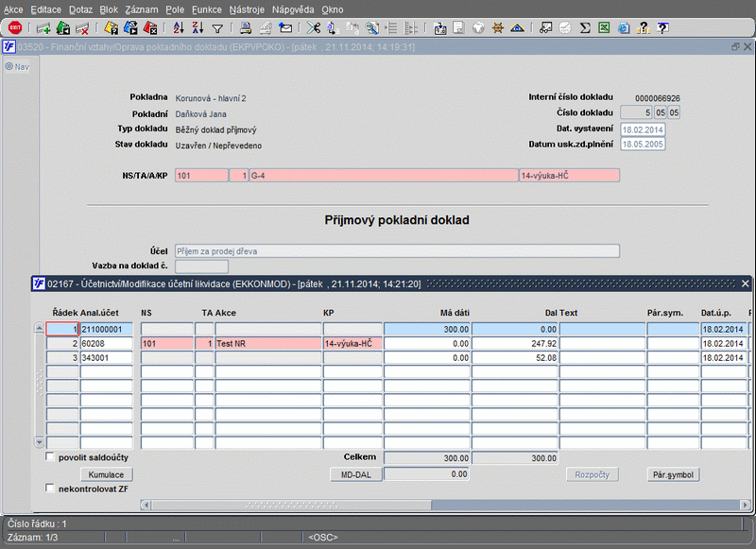Click the question mark with books icon
This screenshot has height=549, width=756.
644,28
